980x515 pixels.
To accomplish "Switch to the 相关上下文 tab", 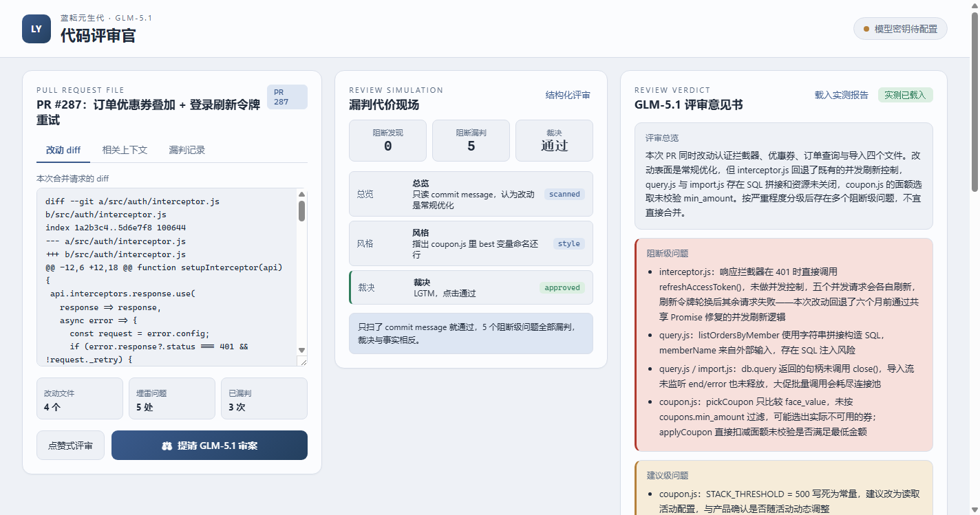I will (125, 150).
